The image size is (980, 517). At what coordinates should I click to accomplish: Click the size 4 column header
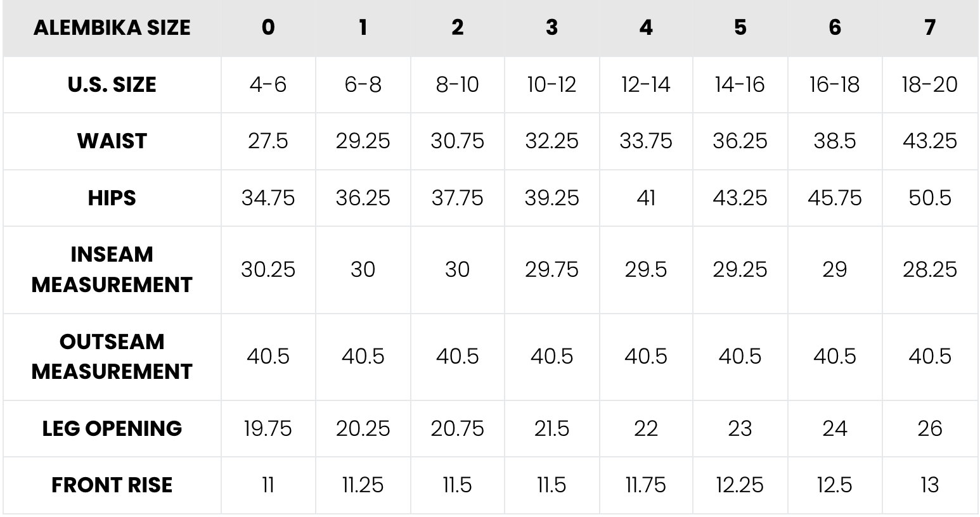click(646, 28)
